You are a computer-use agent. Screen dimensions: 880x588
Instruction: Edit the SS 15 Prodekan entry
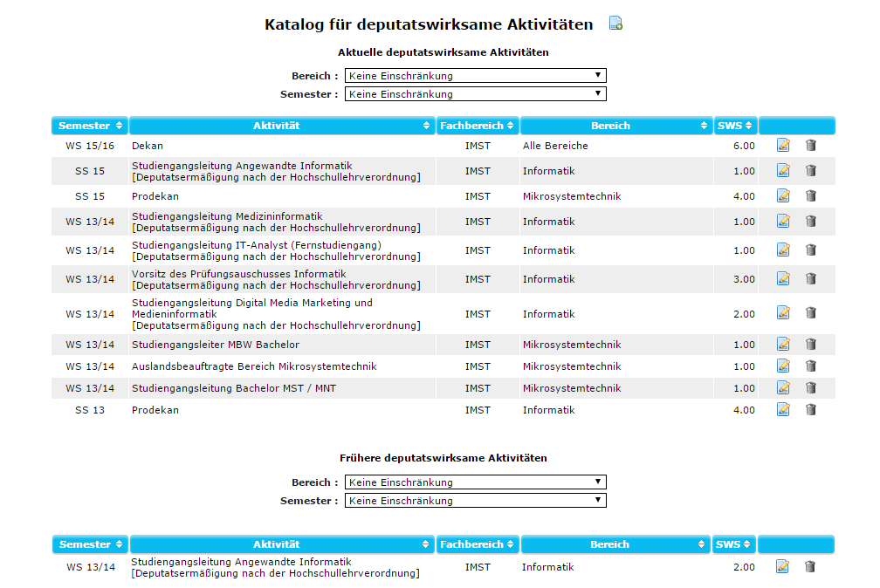pyautogui.click(x=783, y=195)
